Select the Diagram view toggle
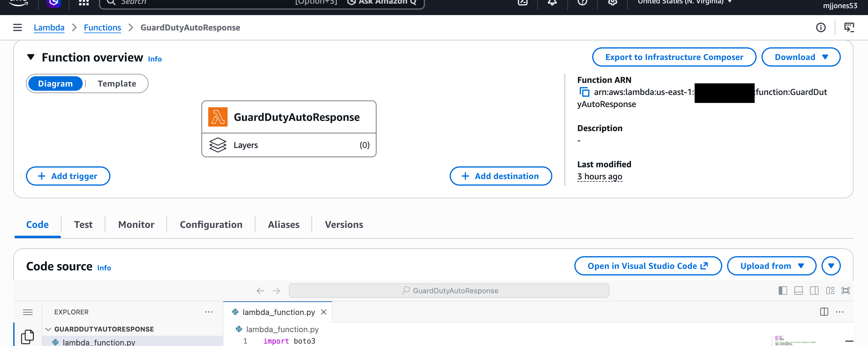This screenshot has width=868, height=346. coord(55,83)
